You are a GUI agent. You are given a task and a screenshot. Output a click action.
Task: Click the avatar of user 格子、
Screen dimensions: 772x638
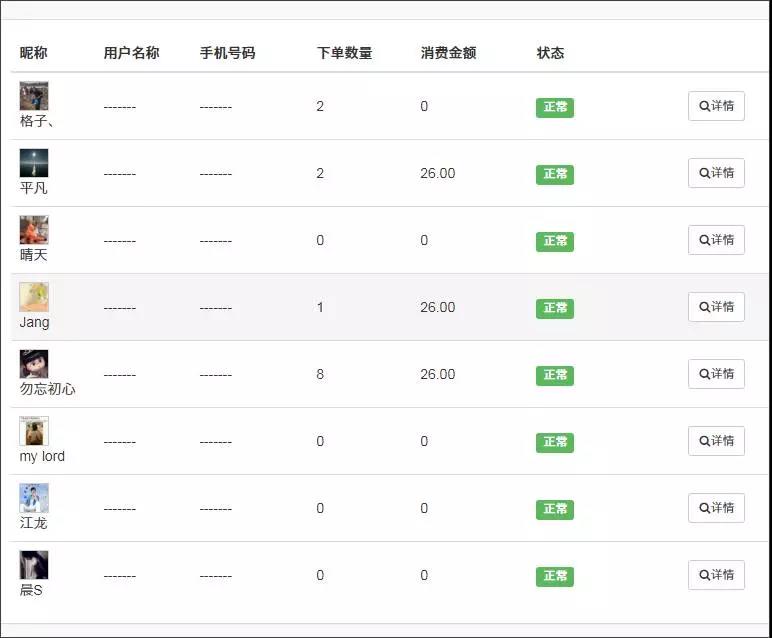click(x=34, y=96)
